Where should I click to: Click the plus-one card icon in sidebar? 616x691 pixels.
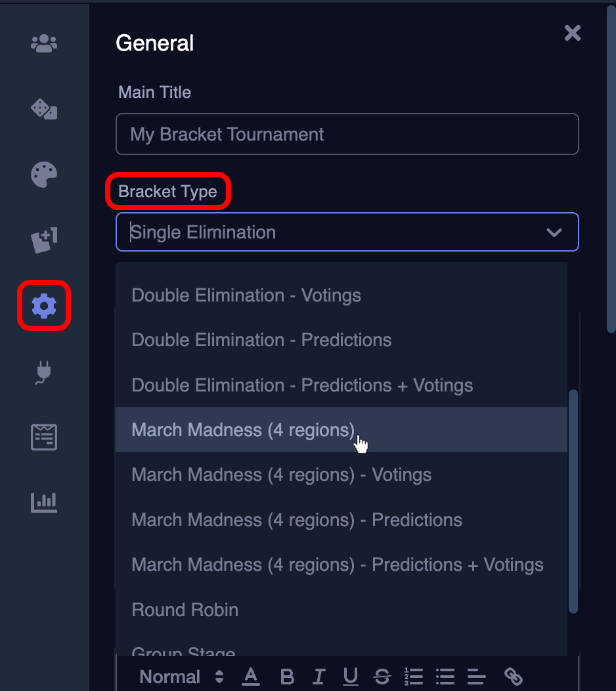(44, 240)
